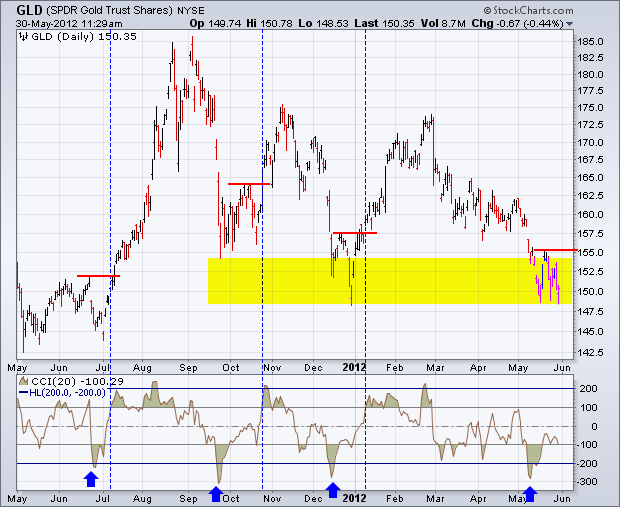Click the red resistance line near 165.0

point(249,184)
